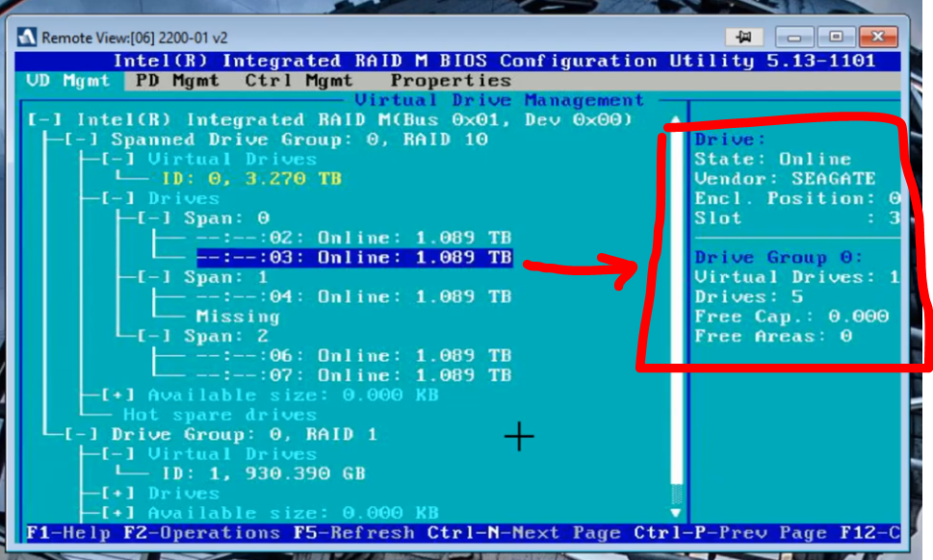This screenshot has width=933, height=560.
Task: Select drive 04 Online 1.089 TB
Action: (x=354, y=296)
